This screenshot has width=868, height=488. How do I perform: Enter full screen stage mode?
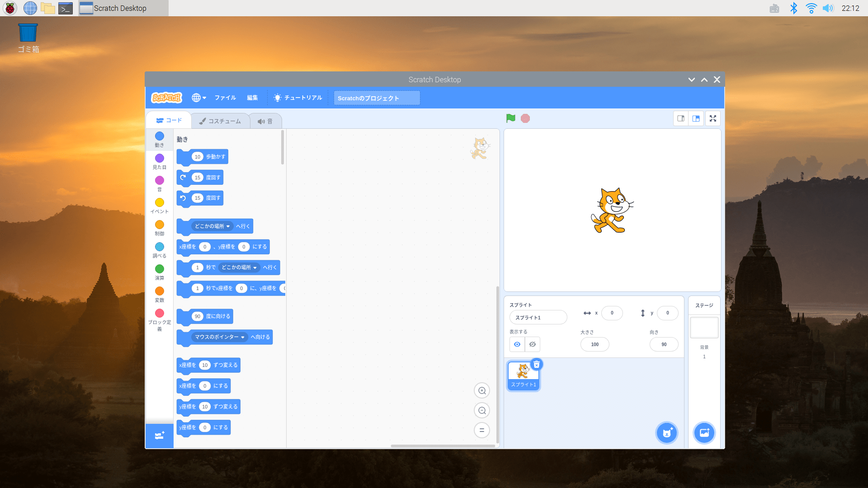tap(713, 118)
